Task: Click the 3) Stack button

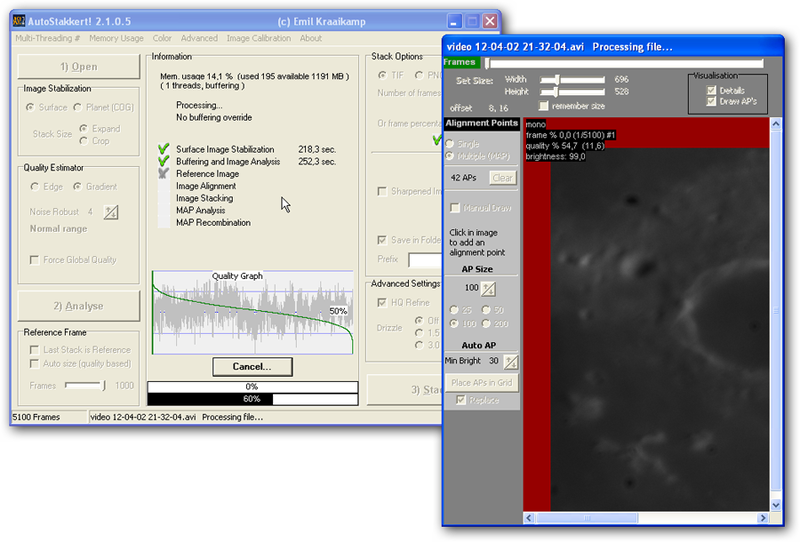Action: 405,390
